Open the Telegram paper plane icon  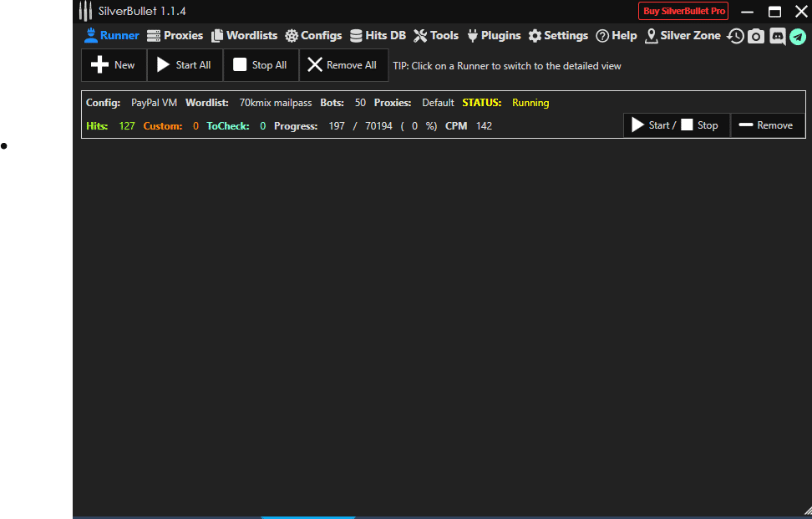[x=798, y=37]
